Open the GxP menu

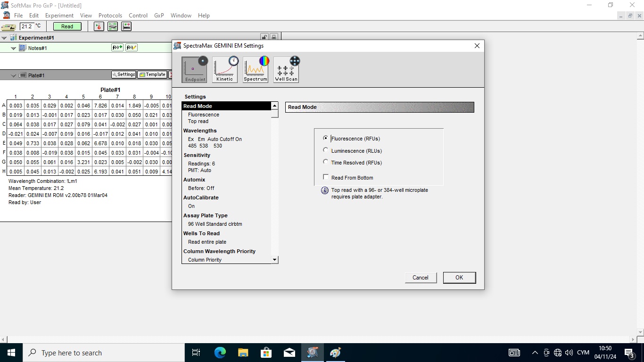[159, 16]
